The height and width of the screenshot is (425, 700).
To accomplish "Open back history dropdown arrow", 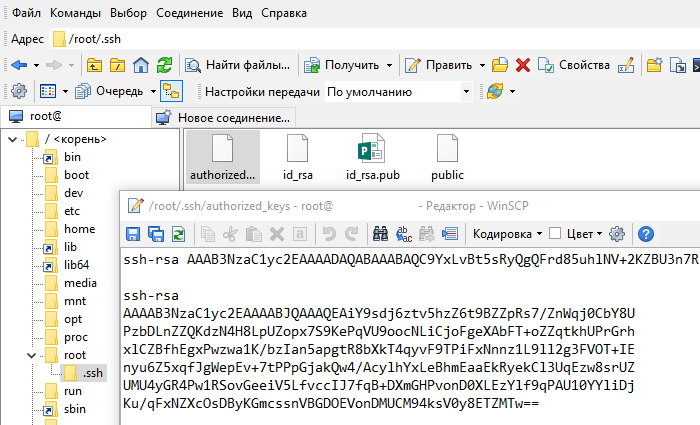I will click(x=37, y=65).
